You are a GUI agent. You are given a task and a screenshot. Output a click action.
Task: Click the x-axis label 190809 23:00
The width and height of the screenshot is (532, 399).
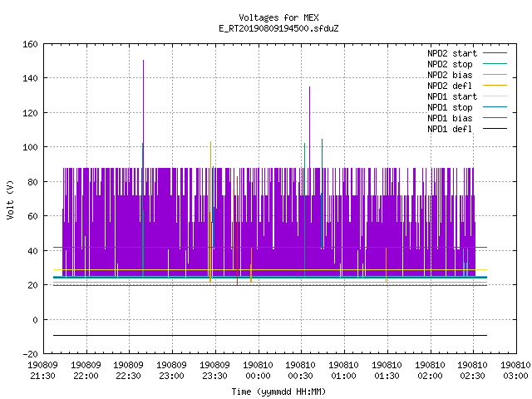pyautogui.click(x=172, y=371)
